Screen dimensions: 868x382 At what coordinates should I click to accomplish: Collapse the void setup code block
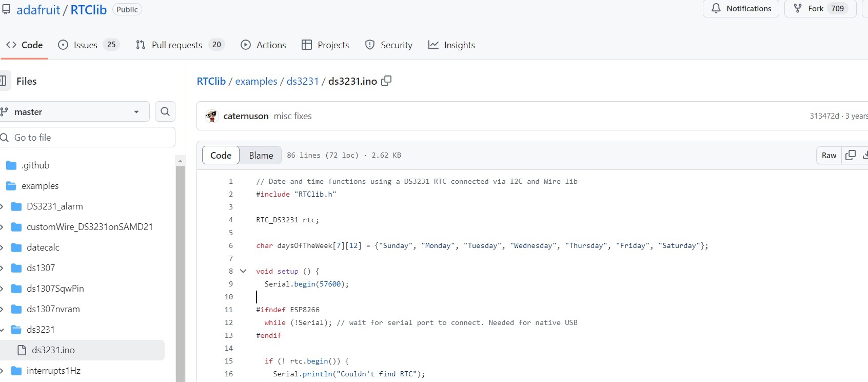point(243,271)
